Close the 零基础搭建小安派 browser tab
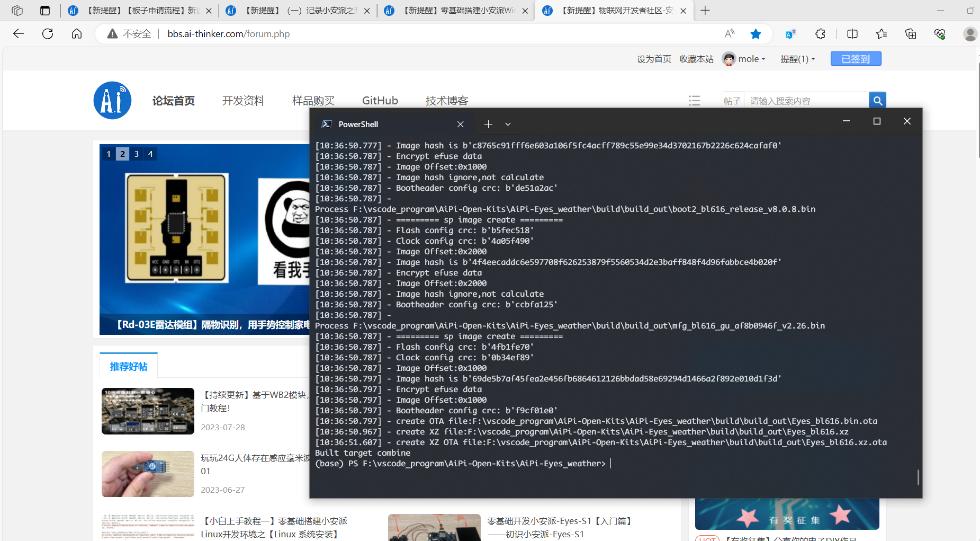Image resolution: width=980 pixels, height=541 pixels. click(525, 11)
